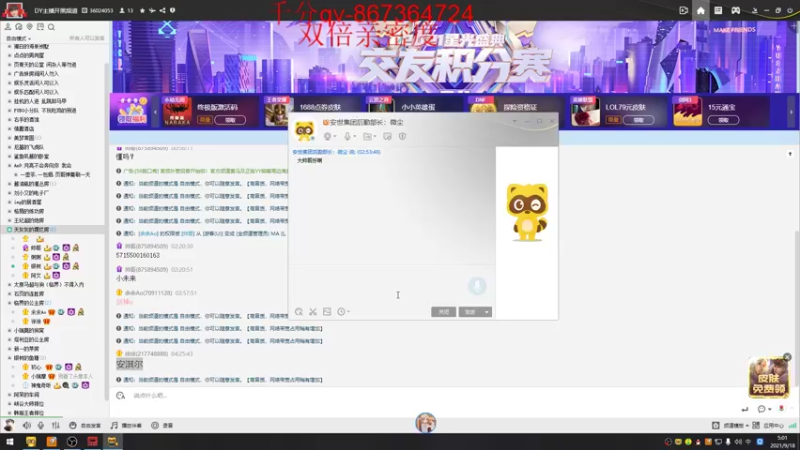Image resolution: width=800 pixels, height=450 pixels.
Task: Open the location pin icon in left panel
Action: (x=30, y=27)
